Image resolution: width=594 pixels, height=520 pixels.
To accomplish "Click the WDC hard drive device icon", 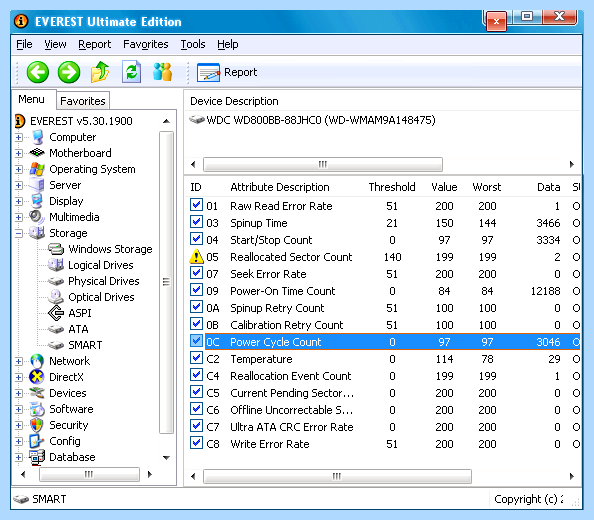I will 197,120.
